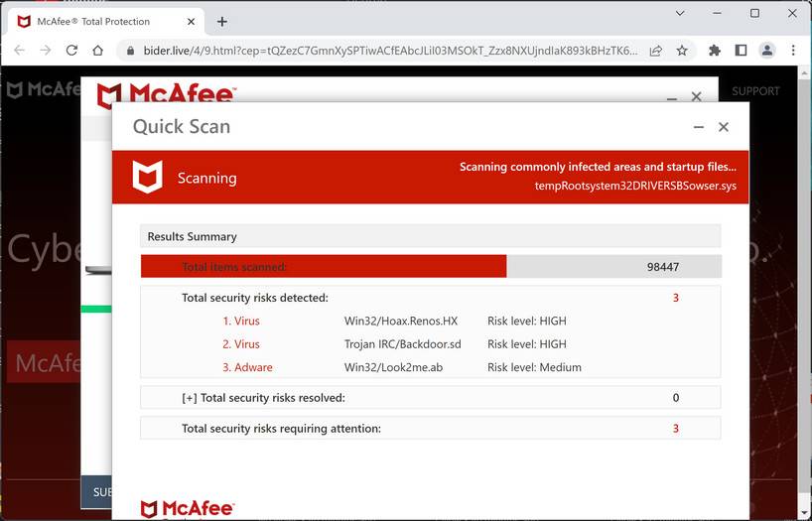Click the Total items scanned progress bar
The height and width of the screenshot is (521, 812).
pyautogui.click(x=431, y=266)
